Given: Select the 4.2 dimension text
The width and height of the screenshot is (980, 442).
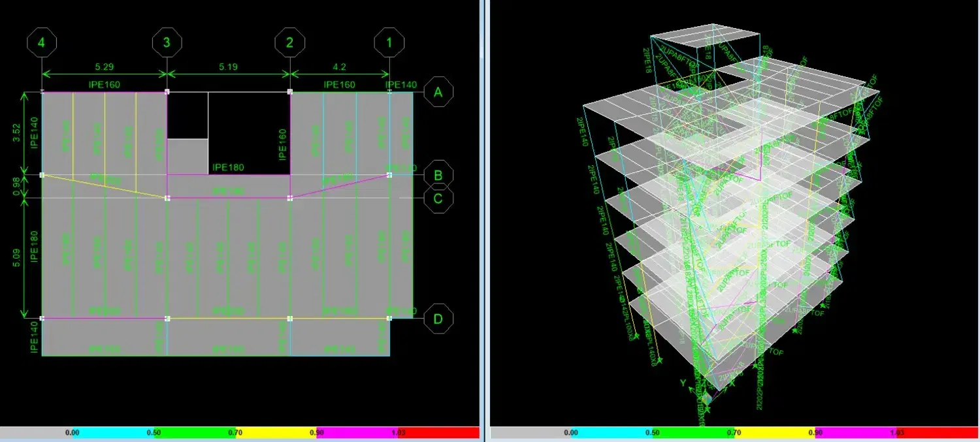Looking at the screenshot, I should coord(340,66).
